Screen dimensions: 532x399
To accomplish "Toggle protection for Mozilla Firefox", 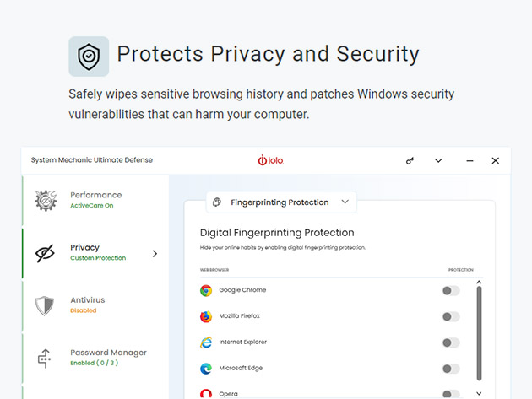I will click(451, 316).
